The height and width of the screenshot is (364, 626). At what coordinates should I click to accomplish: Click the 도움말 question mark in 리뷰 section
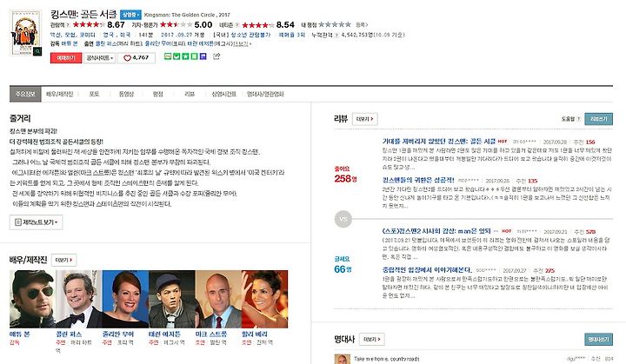point(577,119)
